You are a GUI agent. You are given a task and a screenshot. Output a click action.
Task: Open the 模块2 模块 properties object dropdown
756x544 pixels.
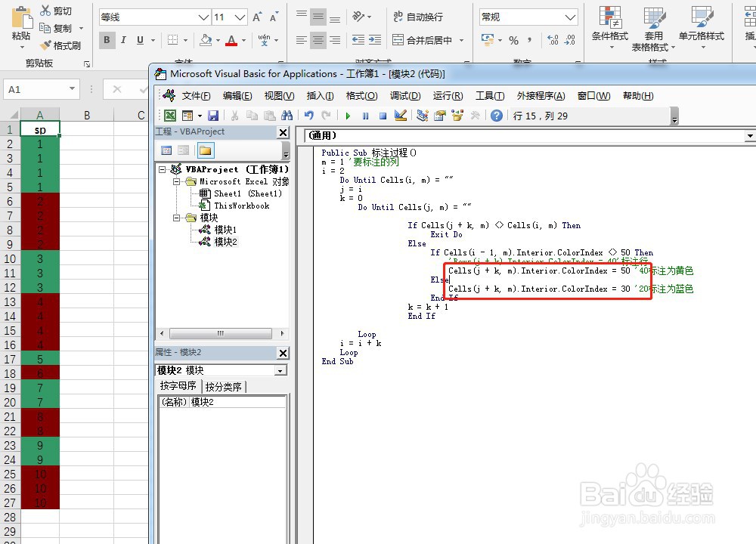280,370
